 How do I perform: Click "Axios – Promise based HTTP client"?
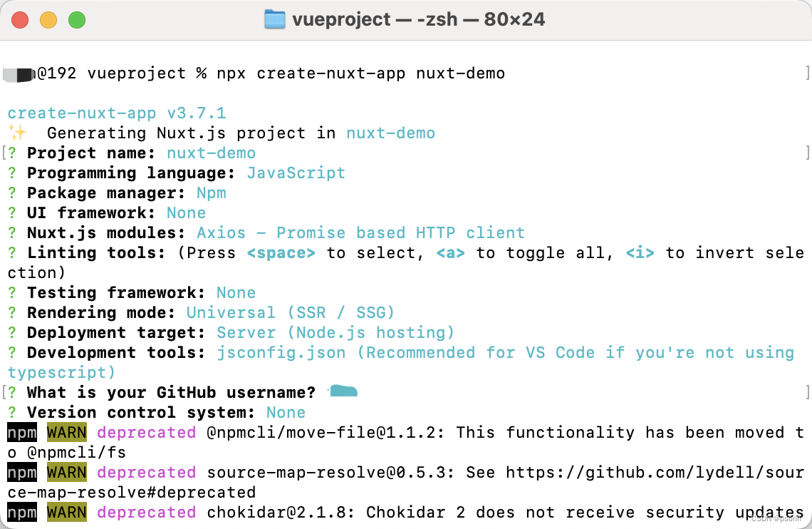[361, 233]
